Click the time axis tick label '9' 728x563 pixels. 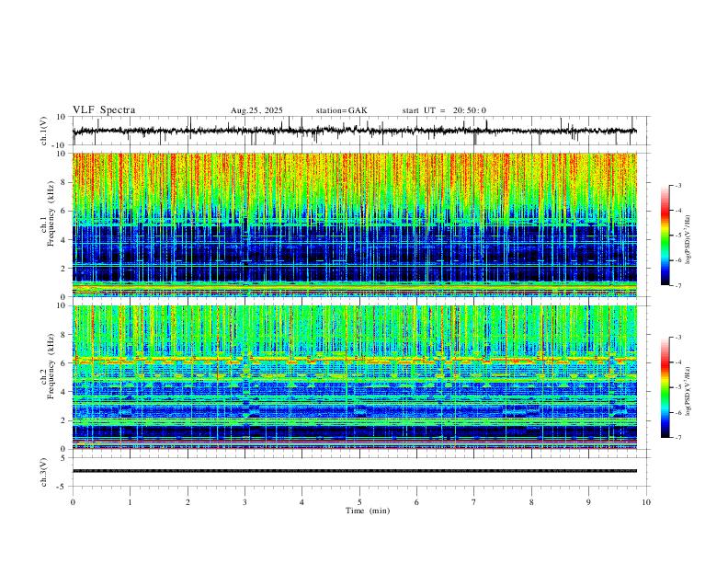pyautogui.click(x=588, y=502)
